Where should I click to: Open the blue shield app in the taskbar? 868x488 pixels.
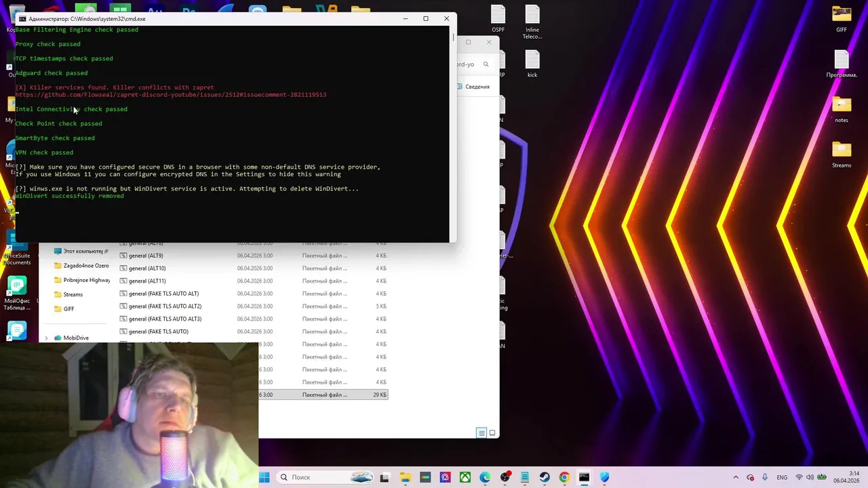604,477
